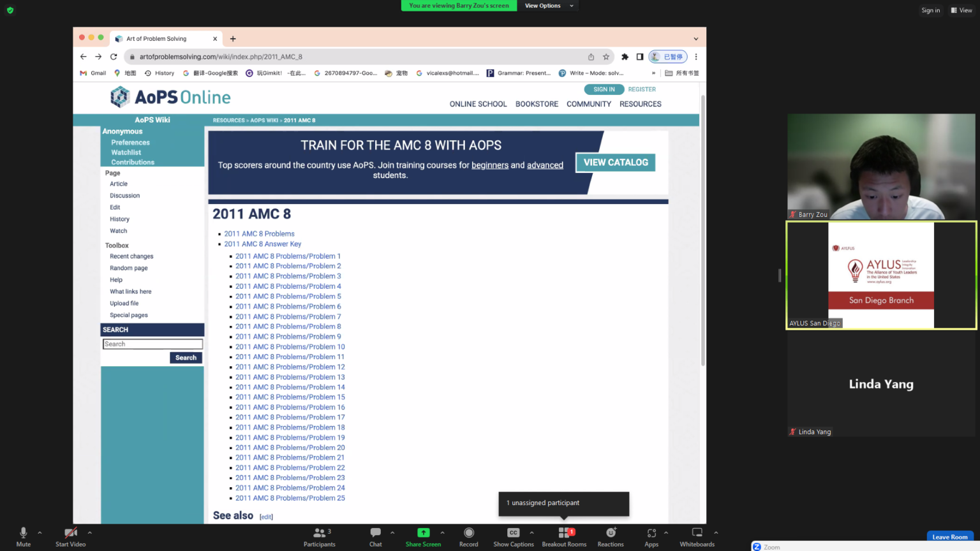Bookmark this page with the star icon
This screenshot has width=980, height=551.
(606, 57)
